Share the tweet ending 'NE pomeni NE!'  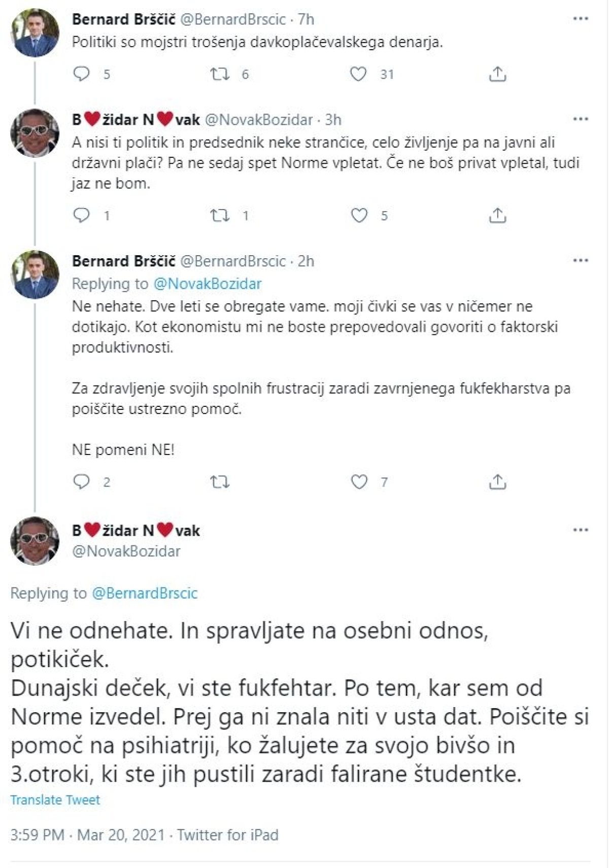497,481
